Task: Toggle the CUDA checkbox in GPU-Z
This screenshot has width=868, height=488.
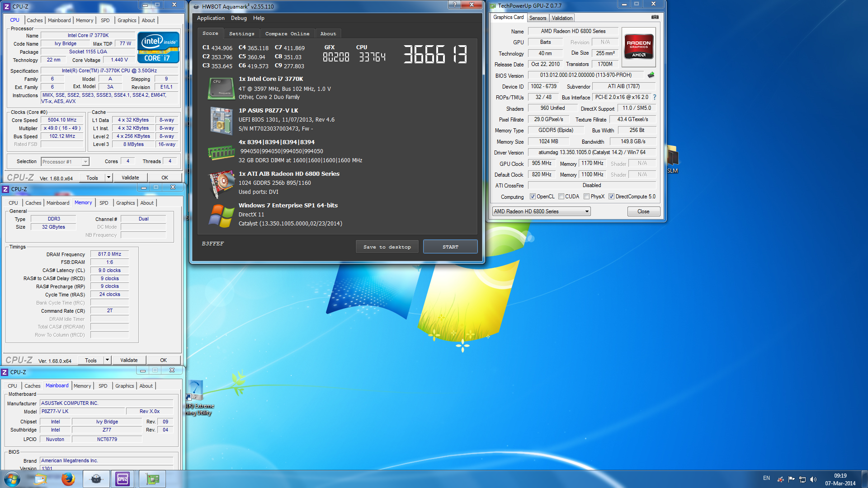Action: tap(561, 197)
